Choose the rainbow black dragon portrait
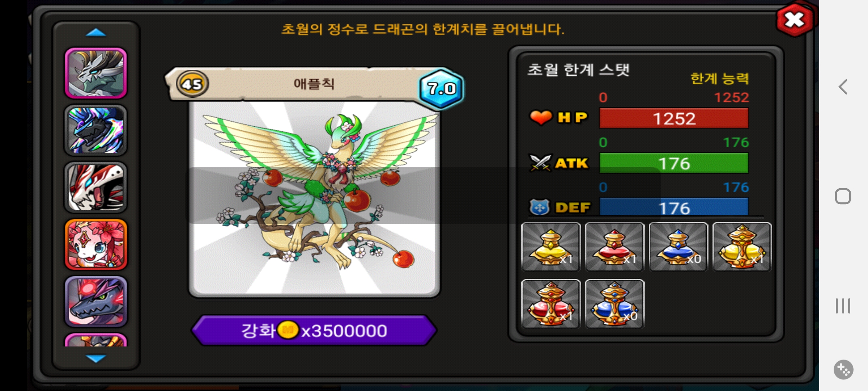The height and width of the screenshot is (391, 868). tap(96, 130)
